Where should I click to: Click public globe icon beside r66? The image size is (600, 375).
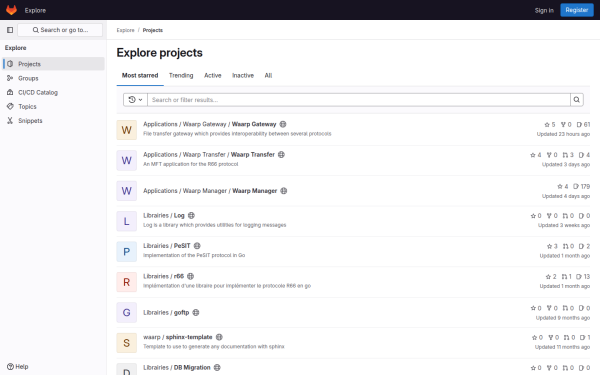coord(191,276)
